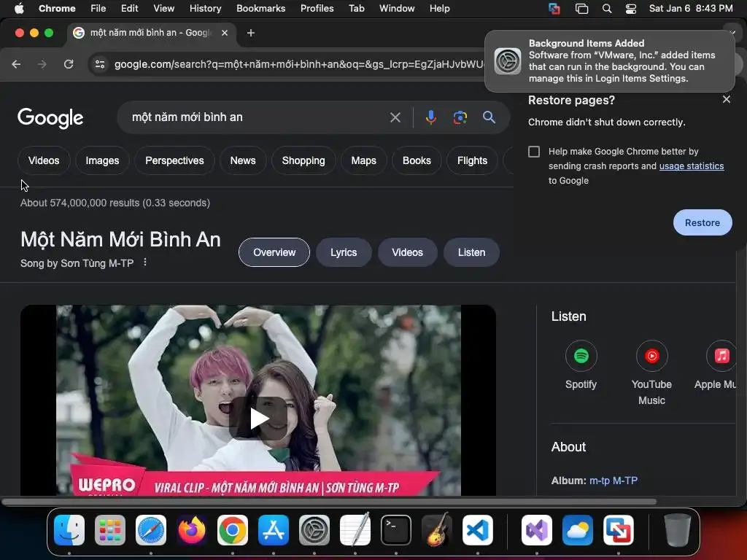
Task: Launch Safari from the Dock
Action: [x=151, y=530]
